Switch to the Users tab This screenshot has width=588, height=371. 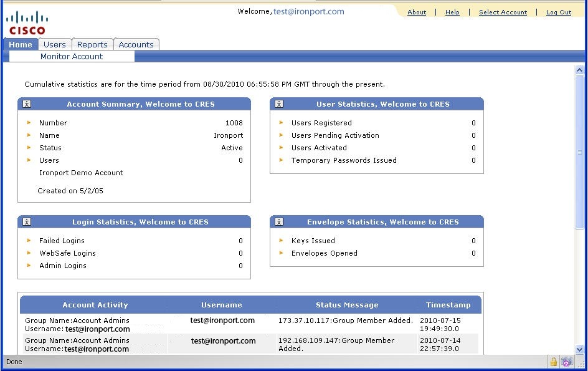pos(55,44)
